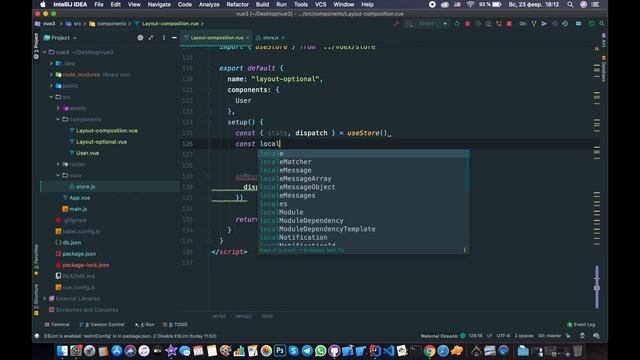Viewport: 640px width, 360px height.
Task: Click the purple push arrow icon
Action: (544, 24)
